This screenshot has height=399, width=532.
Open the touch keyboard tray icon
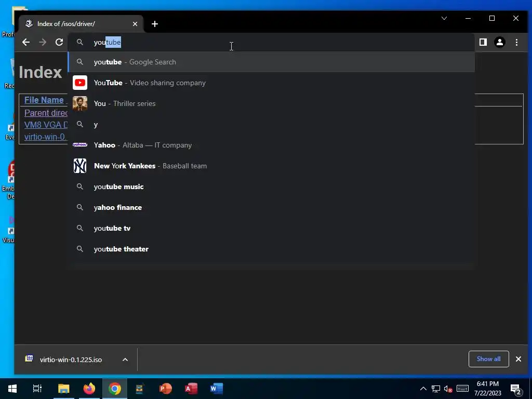tap(462, 389)
